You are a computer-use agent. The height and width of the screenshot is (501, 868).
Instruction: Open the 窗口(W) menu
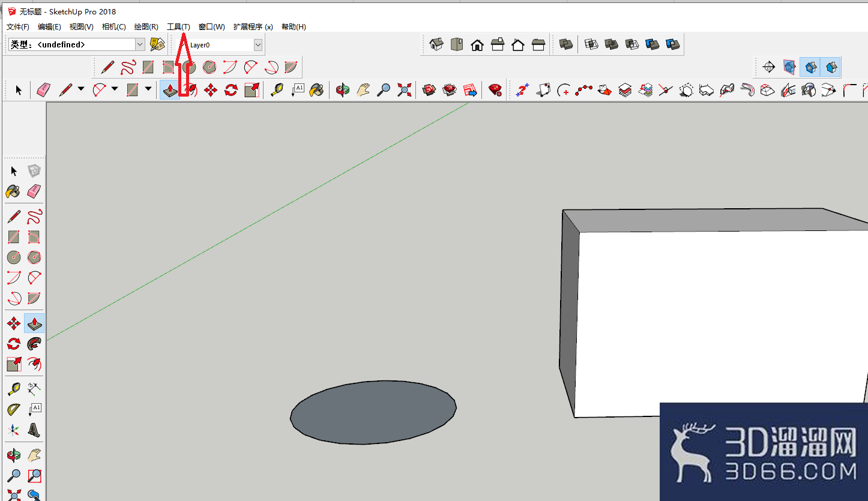(x=212, y=27)
